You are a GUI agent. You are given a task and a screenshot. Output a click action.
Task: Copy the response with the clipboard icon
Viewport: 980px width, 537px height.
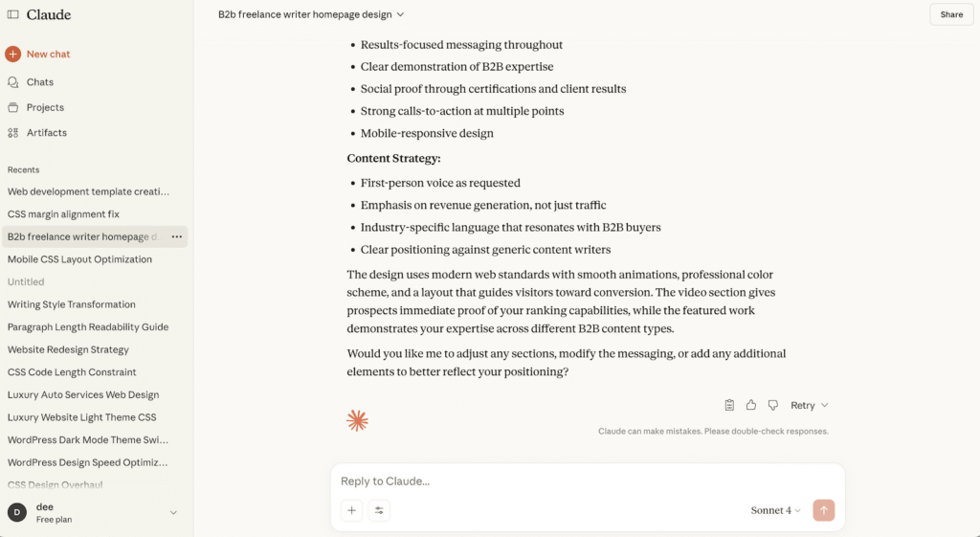point(729,405)
